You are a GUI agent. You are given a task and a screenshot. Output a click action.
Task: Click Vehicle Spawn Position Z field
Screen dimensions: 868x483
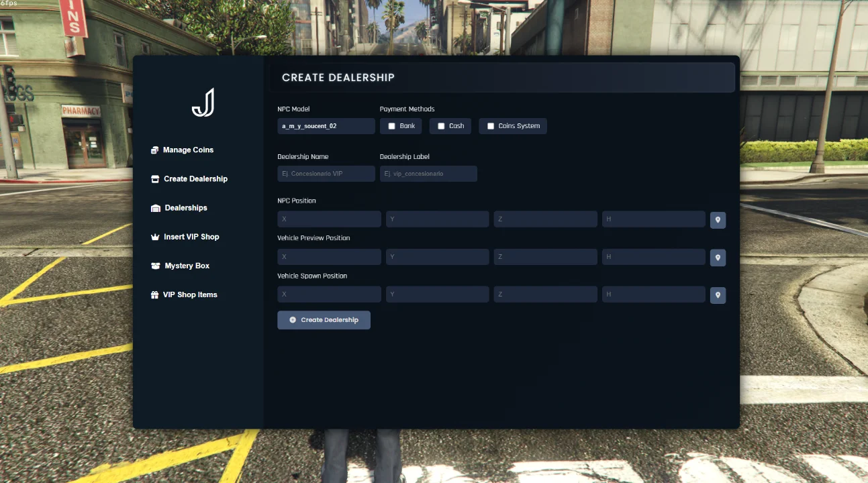(x=545, y=294)
